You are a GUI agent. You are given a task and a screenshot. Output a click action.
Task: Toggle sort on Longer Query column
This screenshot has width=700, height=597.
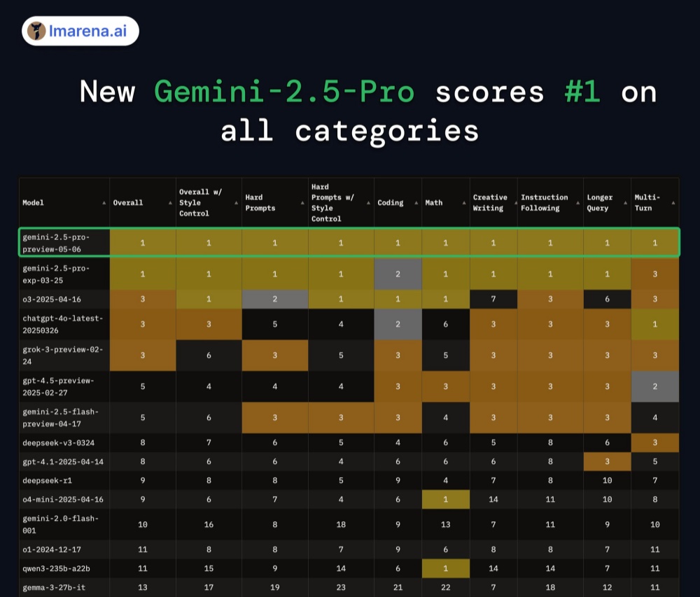625,203
